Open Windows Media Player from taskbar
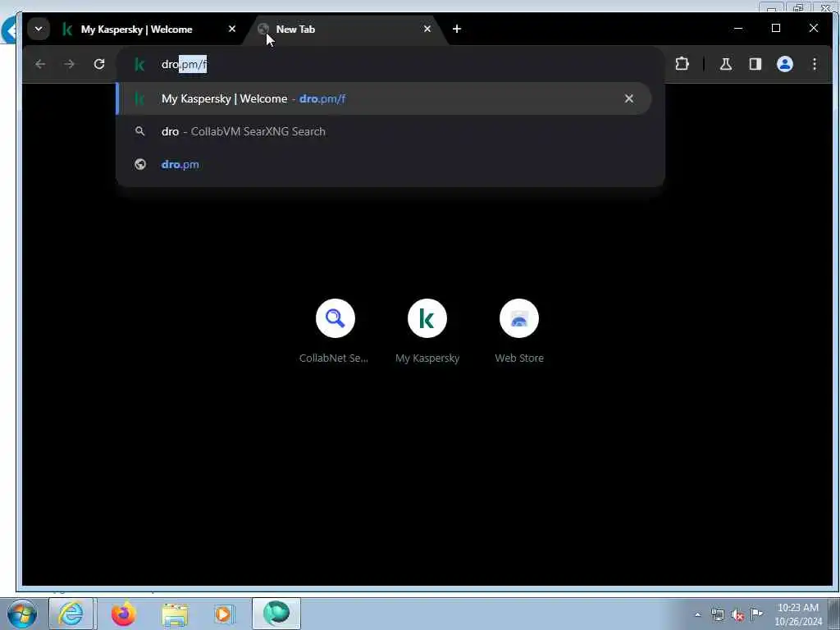Viewport: 840px width, 630px height. point(224,614)
